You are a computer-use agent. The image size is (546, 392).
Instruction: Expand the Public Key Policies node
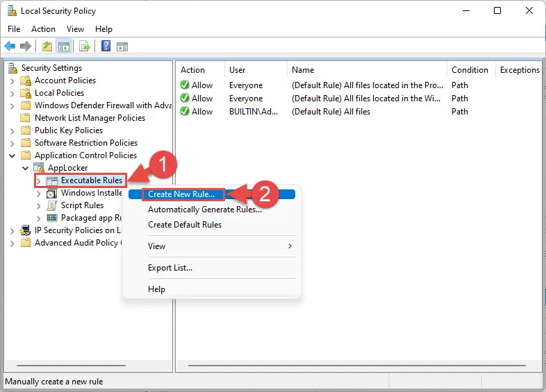click(x=13, y=131)
